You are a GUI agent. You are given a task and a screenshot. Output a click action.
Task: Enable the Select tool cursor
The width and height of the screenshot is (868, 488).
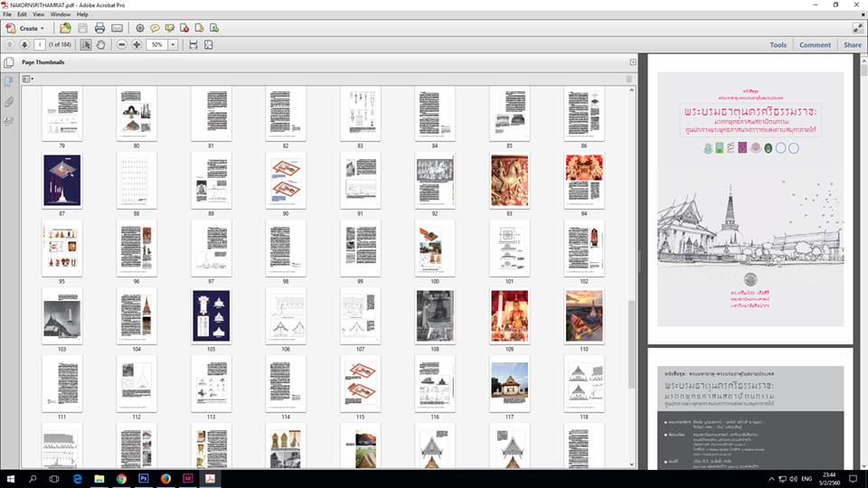(86, 44)
